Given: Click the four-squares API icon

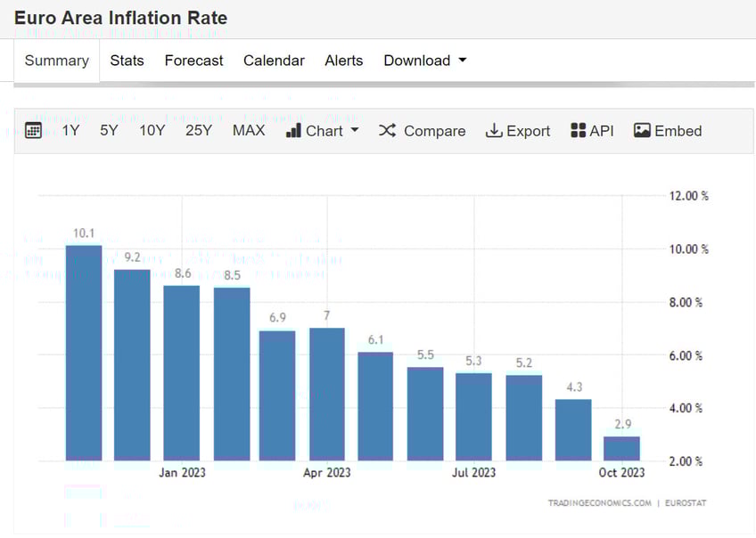Looking at the screenshot, I should click(578, 131).
